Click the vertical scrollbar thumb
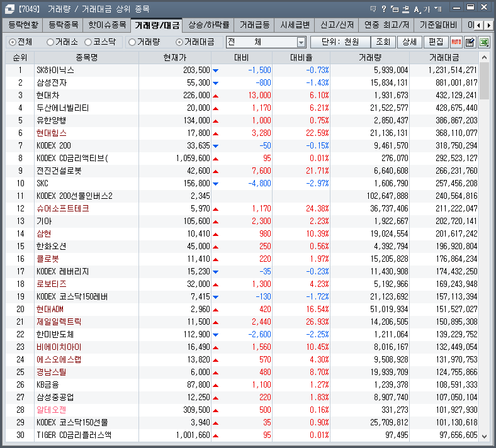Viewport: 496px width, 448px height. click(x=484, y=81)
